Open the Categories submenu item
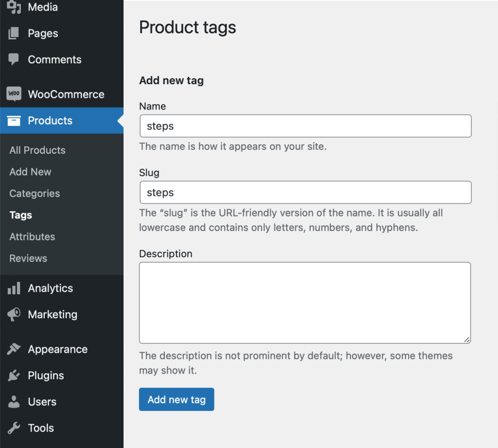Screen dimensions: 498x448 34,194
